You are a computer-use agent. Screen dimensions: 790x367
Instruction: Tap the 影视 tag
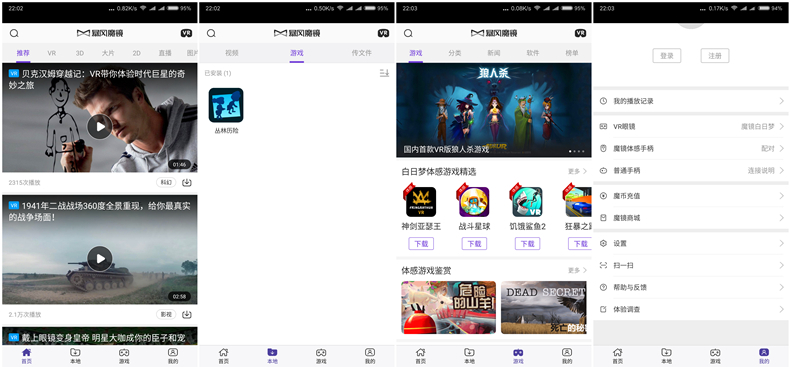[166, 315]
